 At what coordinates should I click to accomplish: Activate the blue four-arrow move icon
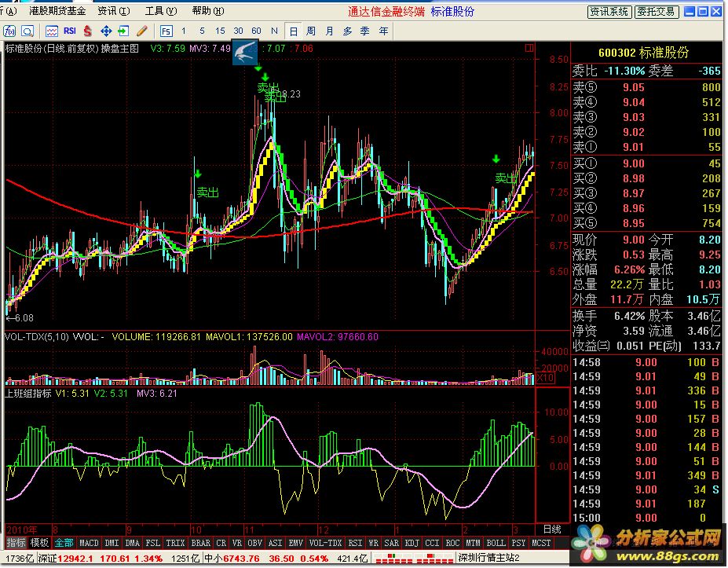tap(106, 31)
